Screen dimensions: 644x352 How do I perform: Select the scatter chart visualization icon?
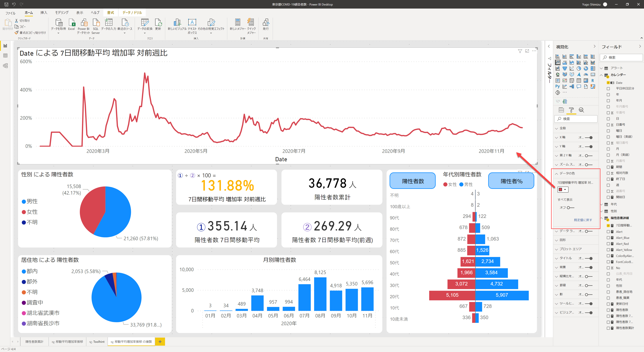[572, 68]
